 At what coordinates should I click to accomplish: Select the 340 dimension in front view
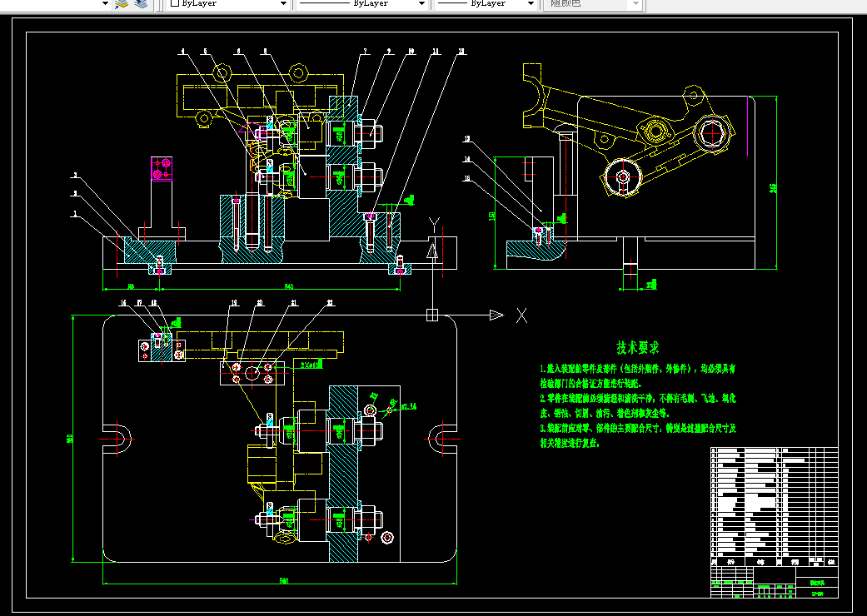click(289, 286)
